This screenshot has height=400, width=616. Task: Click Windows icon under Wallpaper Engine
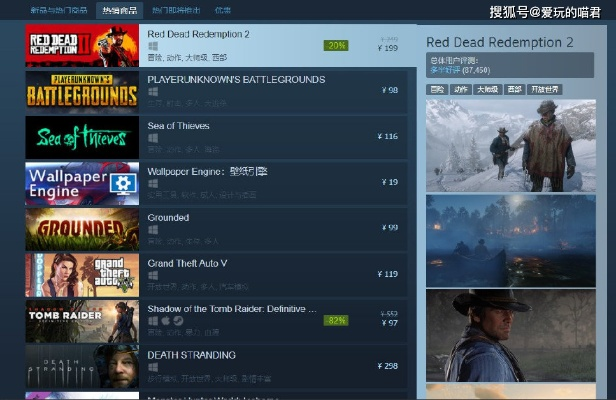tap(153, 183)
